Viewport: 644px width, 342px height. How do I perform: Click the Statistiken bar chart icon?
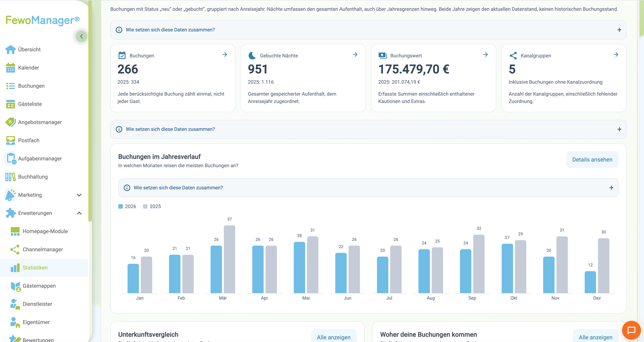pyautogui.click(x=15, y=268)
